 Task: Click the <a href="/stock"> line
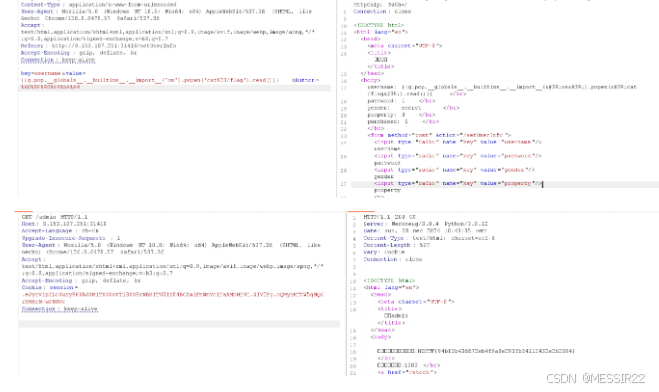407,372
